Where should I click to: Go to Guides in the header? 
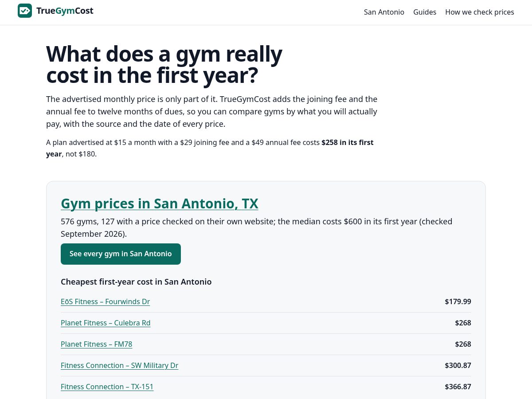[425, 12]
